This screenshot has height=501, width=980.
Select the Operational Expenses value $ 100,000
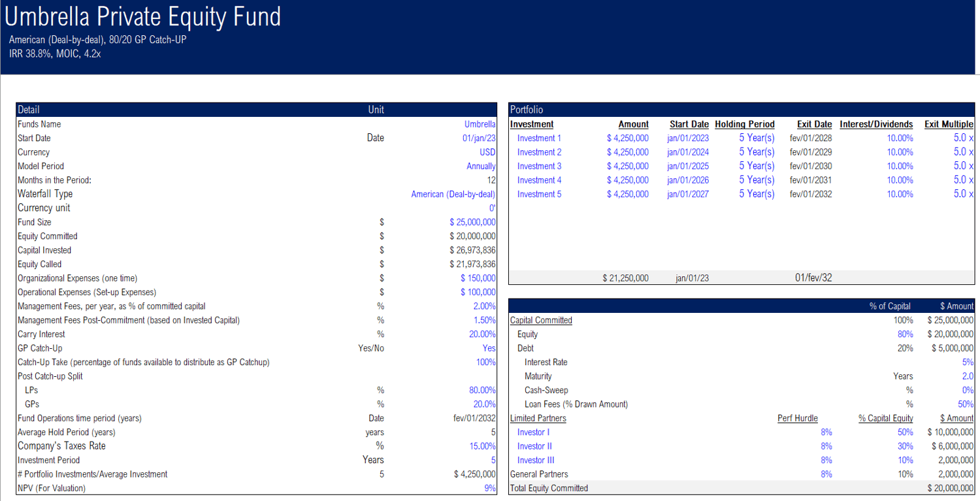click(x=478, y=292)
